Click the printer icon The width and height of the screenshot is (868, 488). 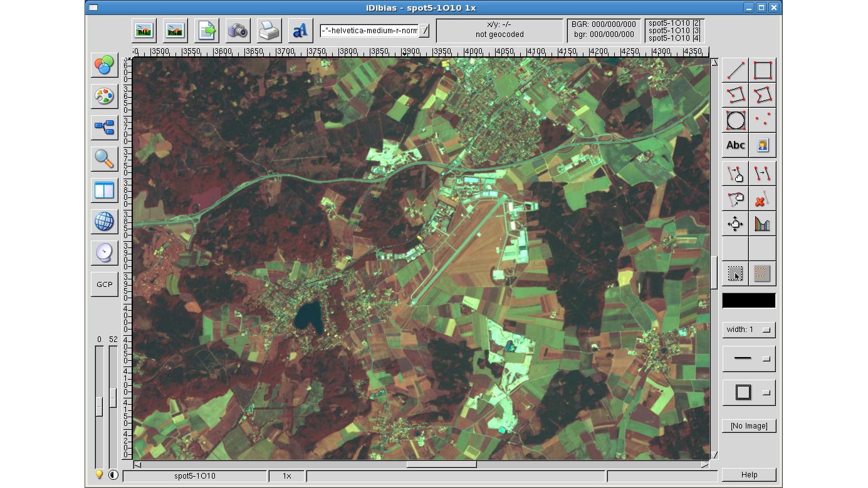click(269, 30)
